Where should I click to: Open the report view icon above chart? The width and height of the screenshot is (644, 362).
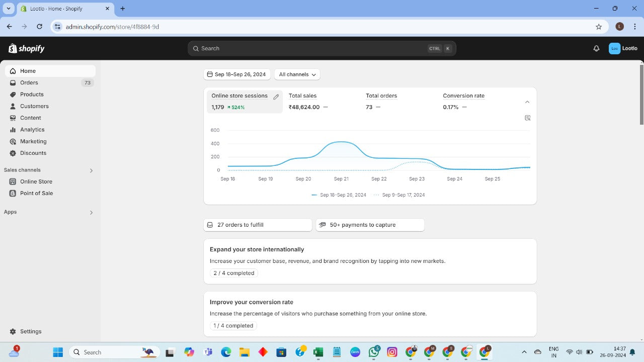[x=527, y=118]
